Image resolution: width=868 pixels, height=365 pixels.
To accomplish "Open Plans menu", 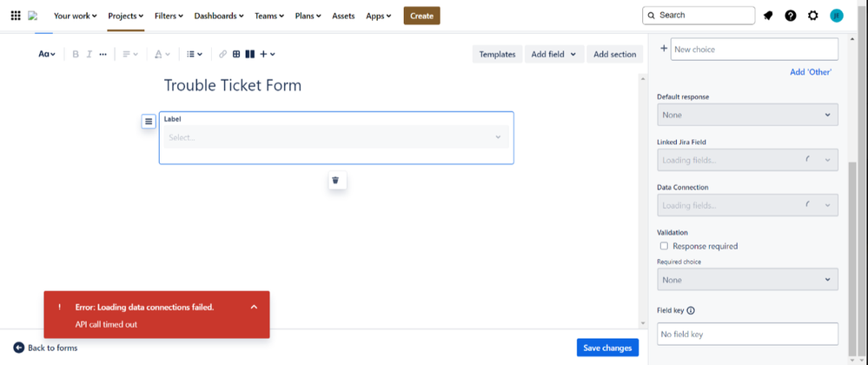I will pyautogui.click(x=308, y=16).
